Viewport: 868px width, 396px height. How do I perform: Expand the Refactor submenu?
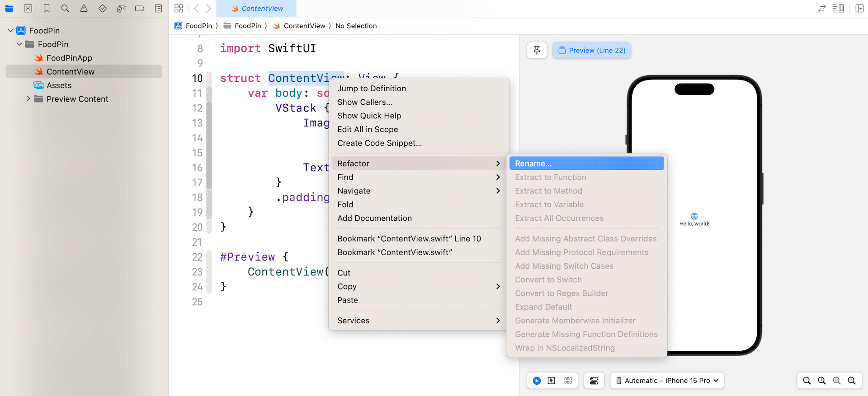coord(419,163)
